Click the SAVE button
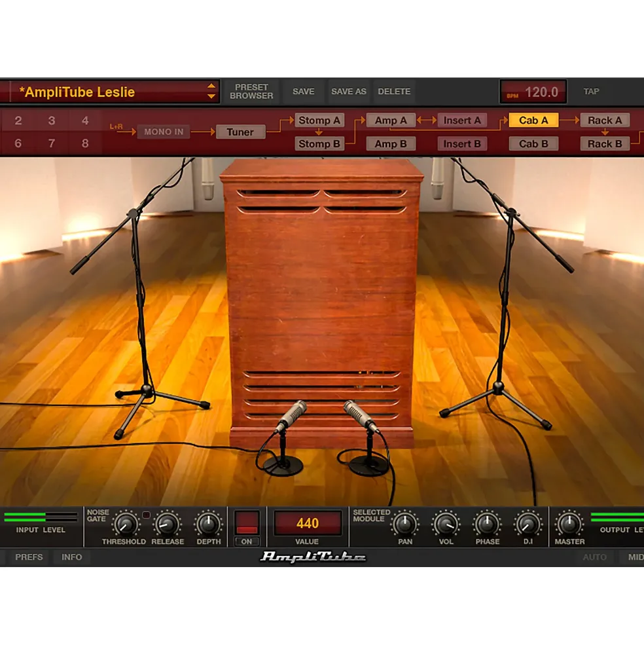The image size is (644, 645). (304, 91)
